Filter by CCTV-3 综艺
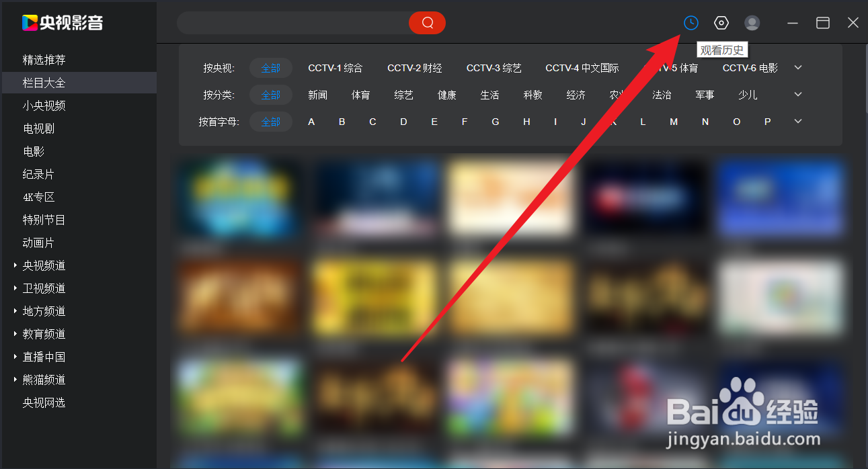This screenshot has width=868, height=469. click(494, 68)
